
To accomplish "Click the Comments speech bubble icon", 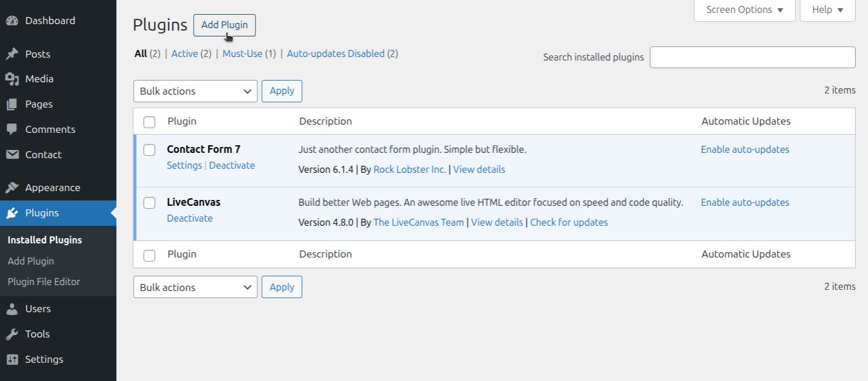I will pyautogui.click(x=12, y=129).
